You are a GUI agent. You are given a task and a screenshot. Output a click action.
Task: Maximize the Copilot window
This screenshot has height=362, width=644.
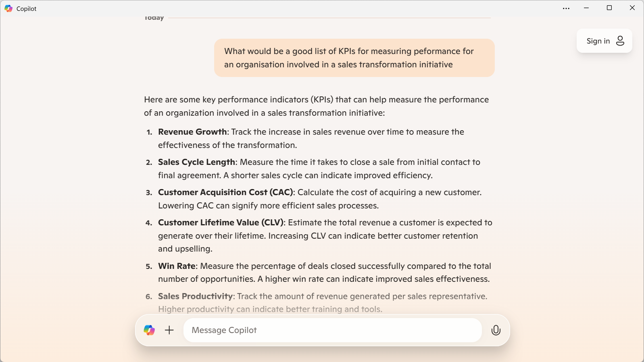click(609, 8)
